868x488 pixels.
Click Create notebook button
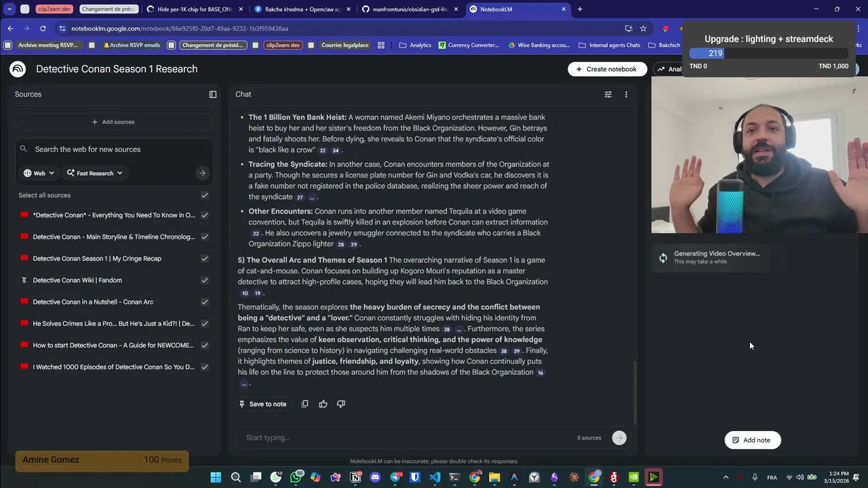click(x=606, y=69)
